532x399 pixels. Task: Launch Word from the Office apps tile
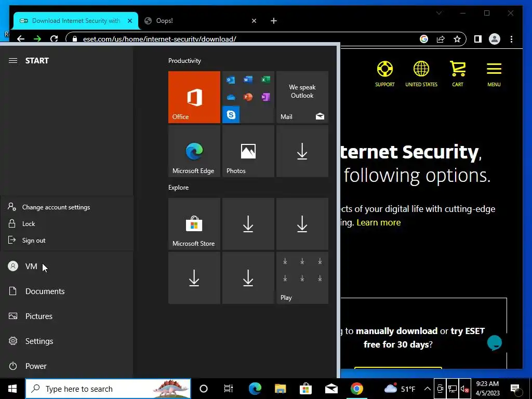point(248,79)
